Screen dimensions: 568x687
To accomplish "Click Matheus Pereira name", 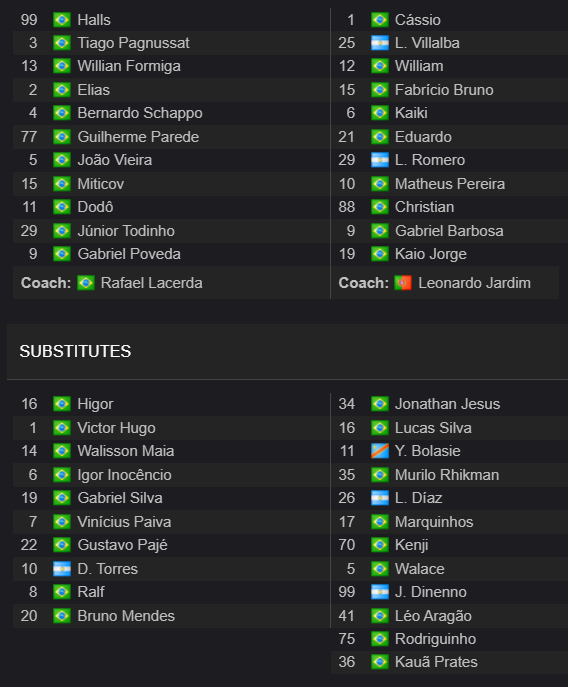I will (450, 184).
